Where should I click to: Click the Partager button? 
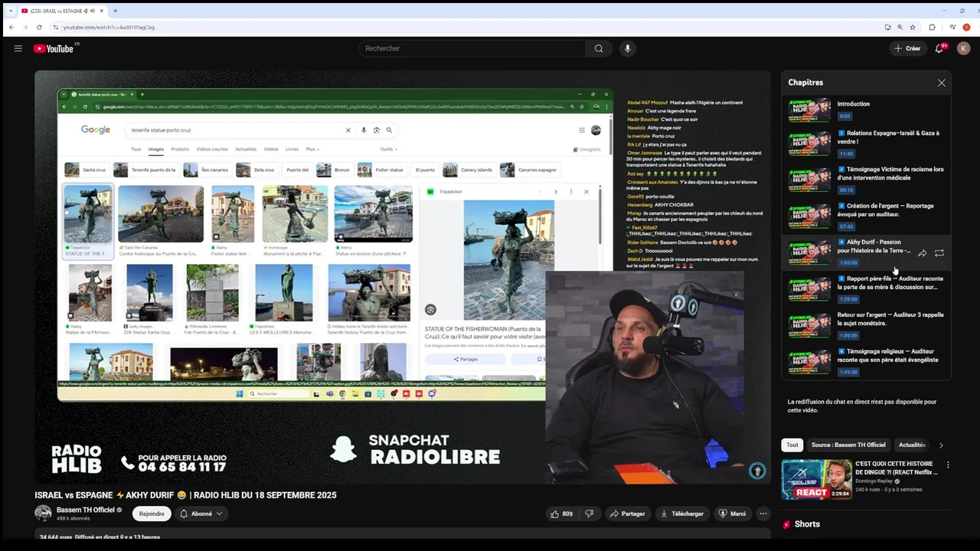click(626, 514)
